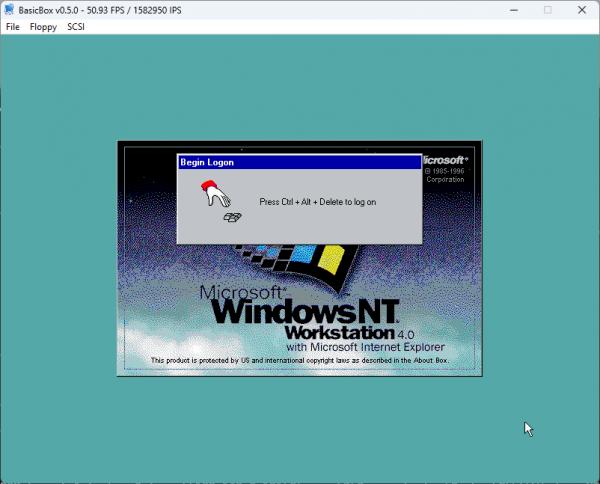Minimize the BasicBox window

coord(514,10)
